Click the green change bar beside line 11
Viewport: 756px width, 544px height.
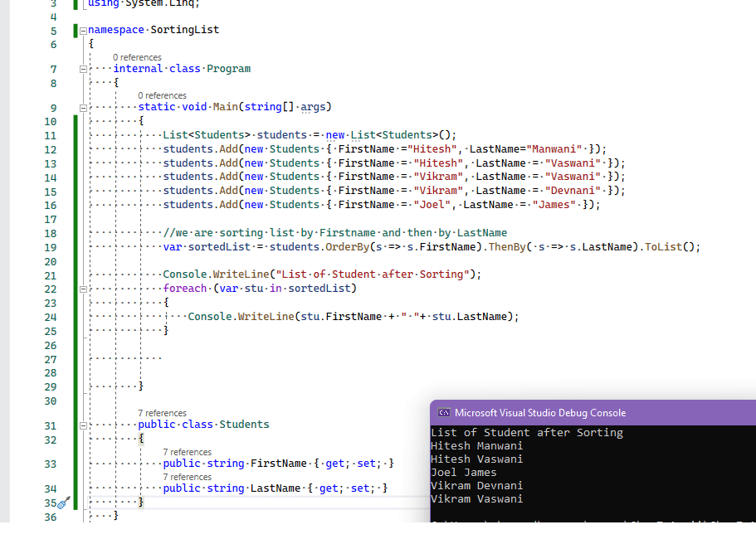[x=76, y=134]
